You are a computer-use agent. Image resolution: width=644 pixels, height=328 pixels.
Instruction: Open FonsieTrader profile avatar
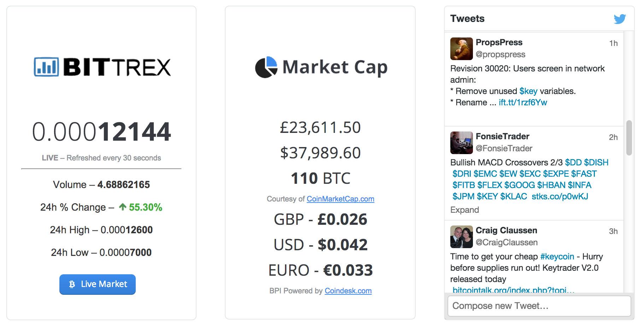[x=461, y=142]
